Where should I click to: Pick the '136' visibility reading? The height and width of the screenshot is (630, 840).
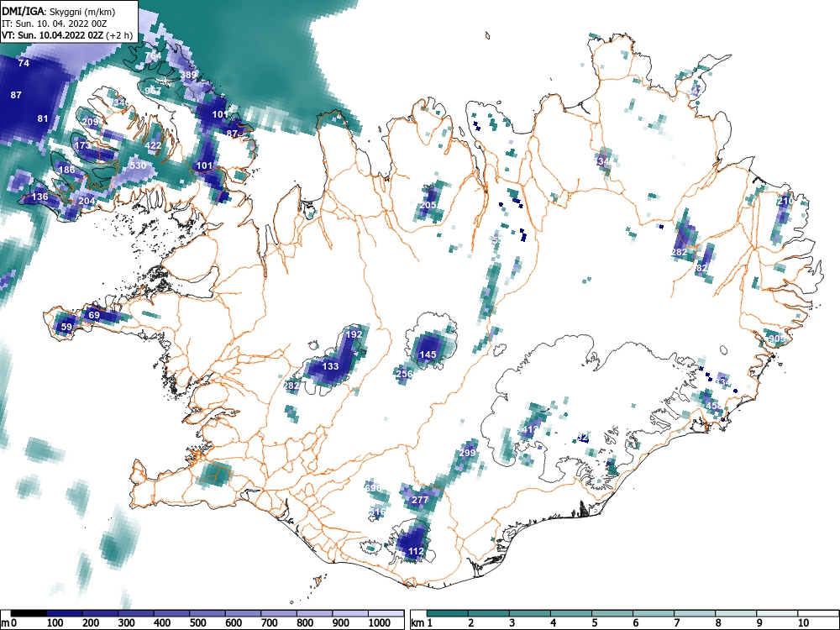pos(39,197)
